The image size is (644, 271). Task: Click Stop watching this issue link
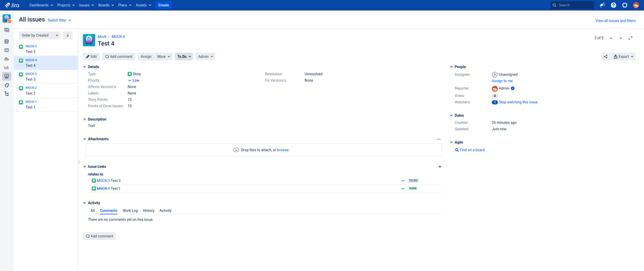click(518, 102)
